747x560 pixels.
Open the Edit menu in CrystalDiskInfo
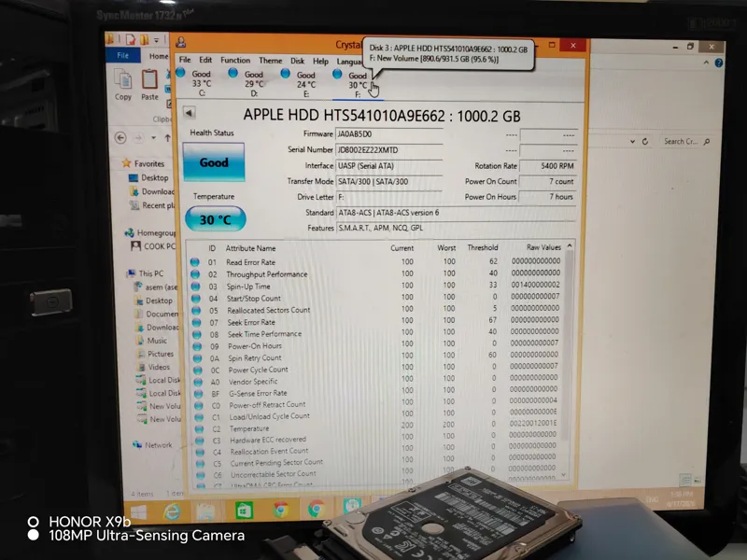click(x=205, y=60)
